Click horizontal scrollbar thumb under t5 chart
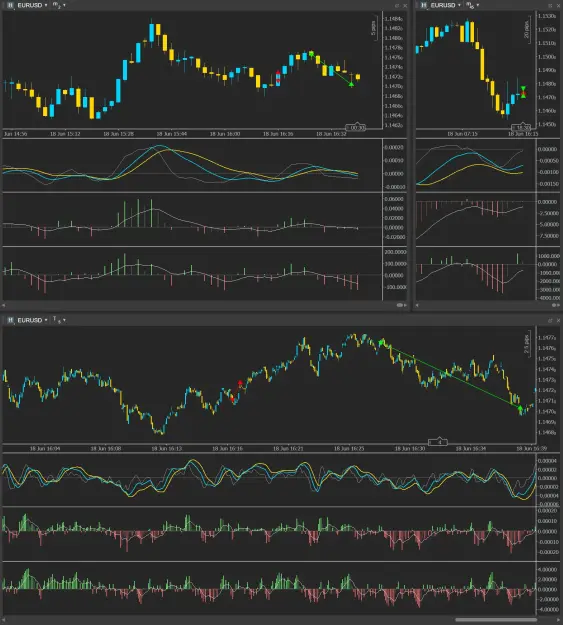The image size is (563, 625). click(x=496, y=620)
